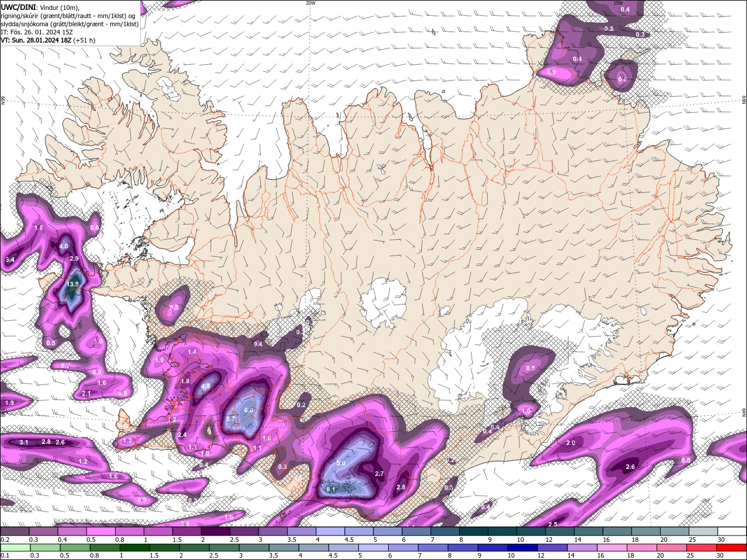
Task: Pick the bright red 30 swatch in rain legend
Action: (732, 548)
